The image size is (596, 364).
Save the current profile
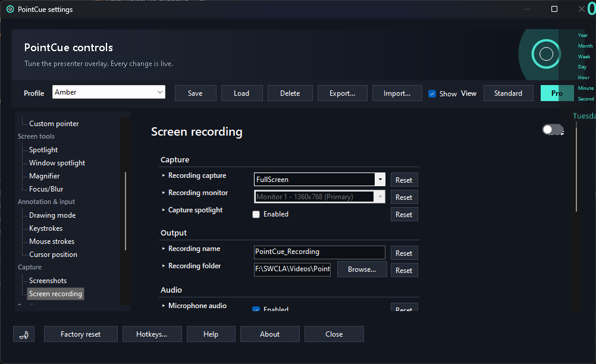coord(195,93)
